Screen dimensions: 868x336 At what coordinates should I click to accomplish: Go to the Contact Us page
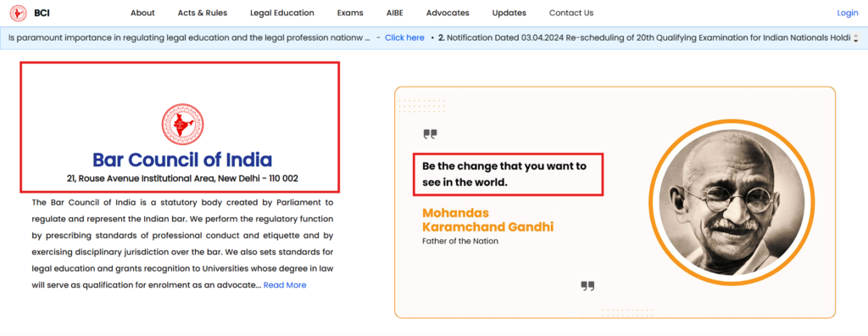tap(571, 13)
